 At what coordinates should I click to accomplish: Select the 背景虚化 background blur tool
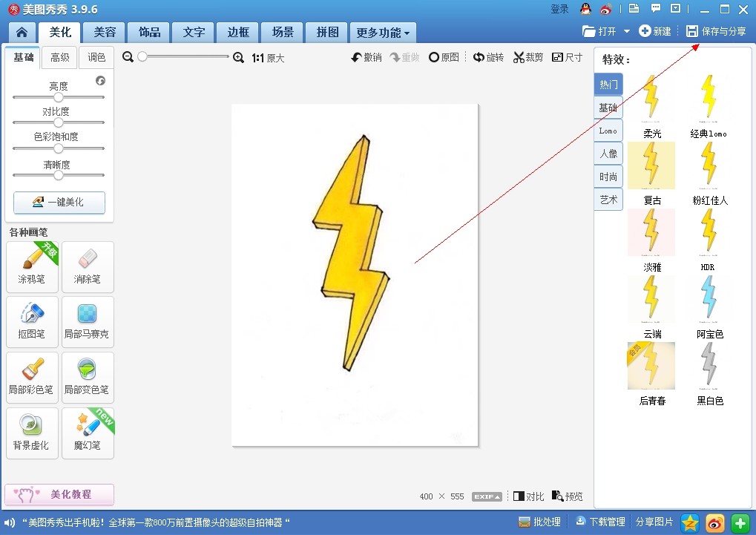click(33, 433)
